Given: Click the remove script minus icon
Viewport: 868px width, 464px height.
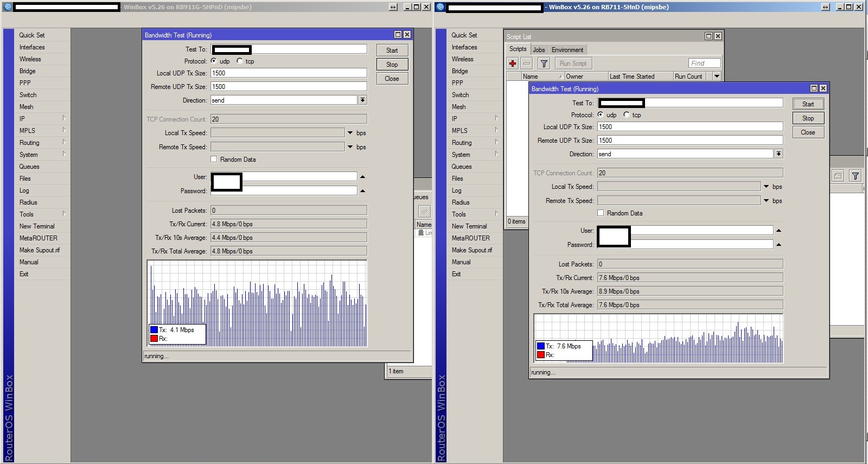Looking at the screenshot, I should pos(526,63).
